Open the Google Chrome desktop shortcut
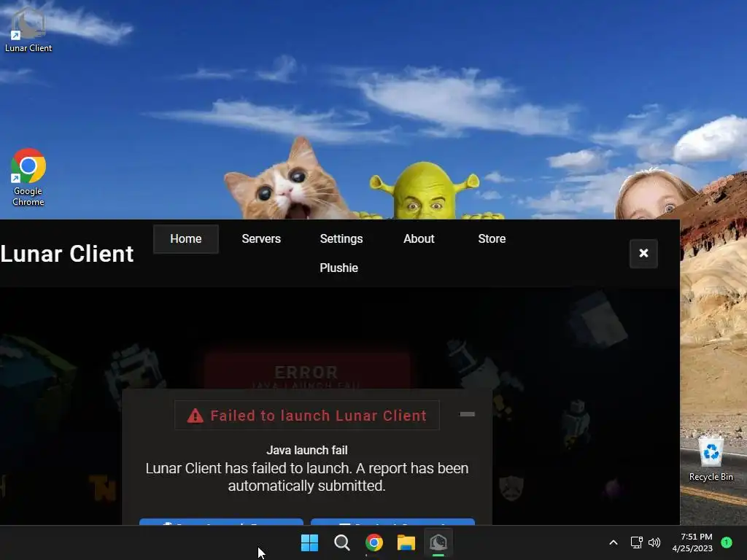747x560 pixels. tap(28, 177)
